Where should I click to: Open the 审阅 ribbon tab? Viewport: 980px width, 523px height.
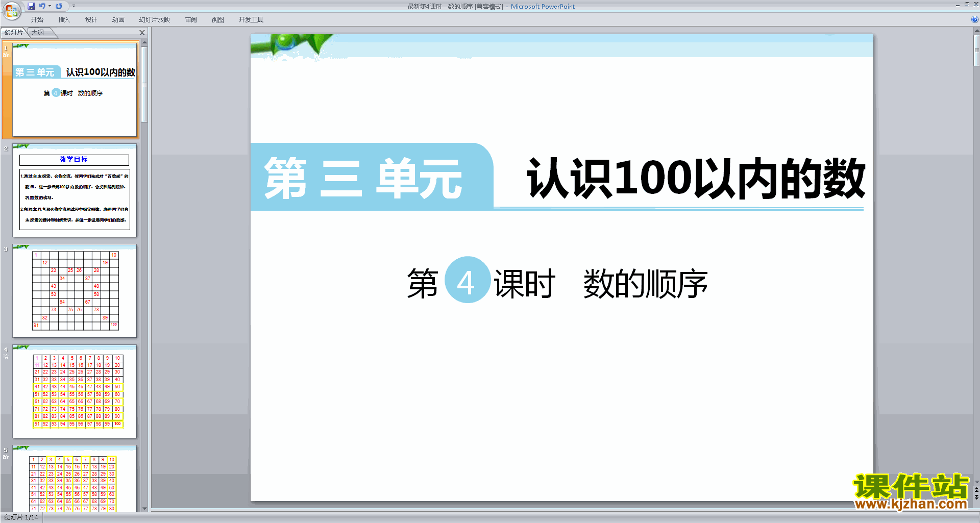tap(191, 20)
